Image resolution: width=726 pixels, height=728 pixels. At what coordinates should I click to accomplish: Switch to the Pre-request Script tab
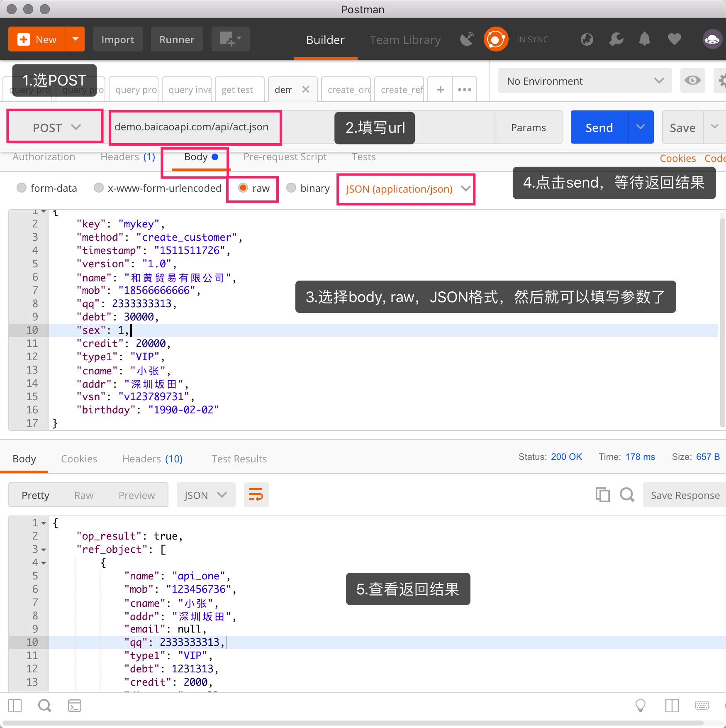[285, 157]
